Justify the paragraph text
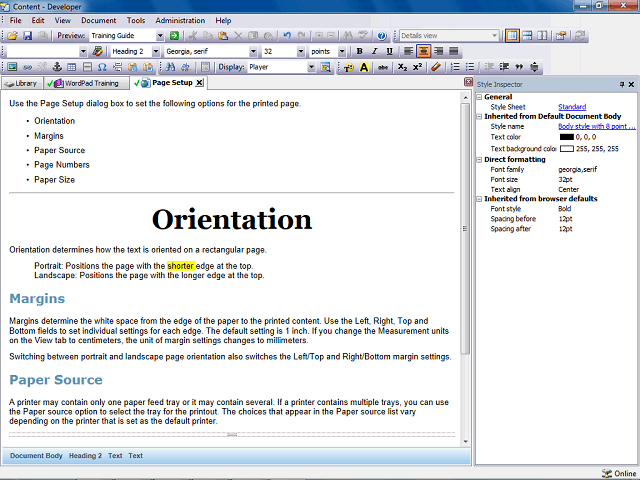640x480 pixels. (453, 51)
